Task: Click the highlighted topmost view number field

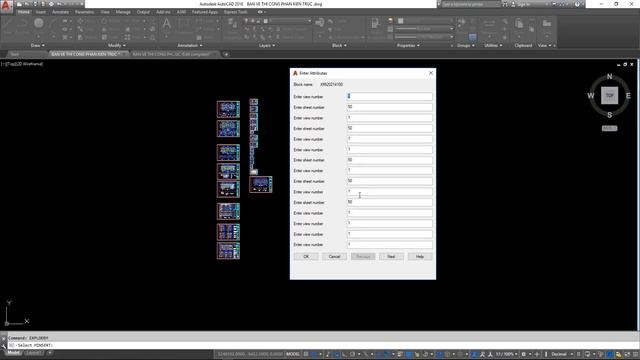Action: (x=389, y=96)
